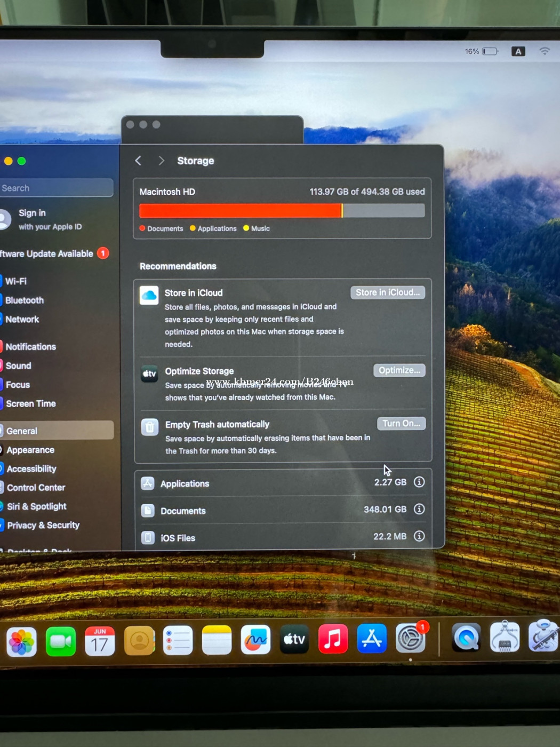Click the "113.97 GB of 494.38 GB used" text
This screenshot has height=747, width=560.
coord(367,192)
